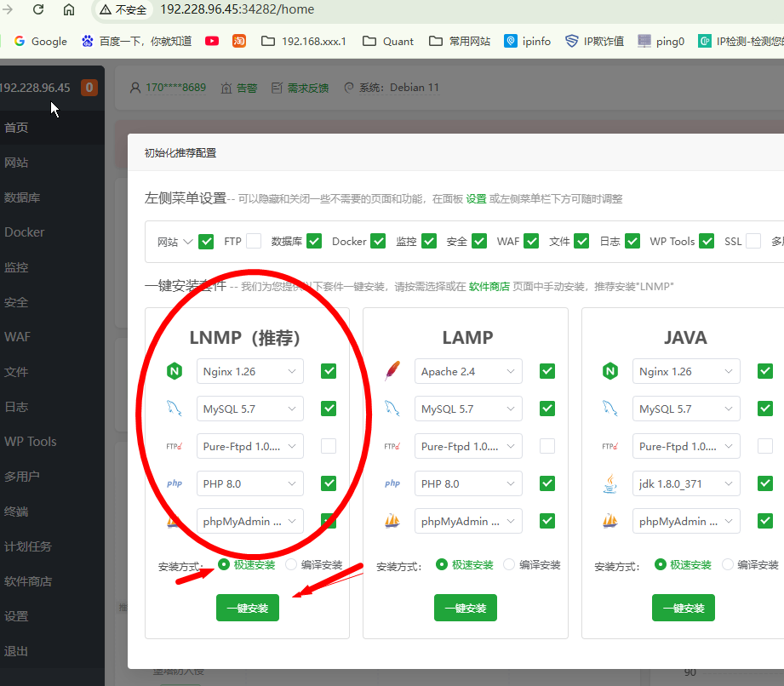Open LNMP phpMyAdmin version dropdown
The height and width of the screenshot is (686, 784).
[x=250, y=522]
